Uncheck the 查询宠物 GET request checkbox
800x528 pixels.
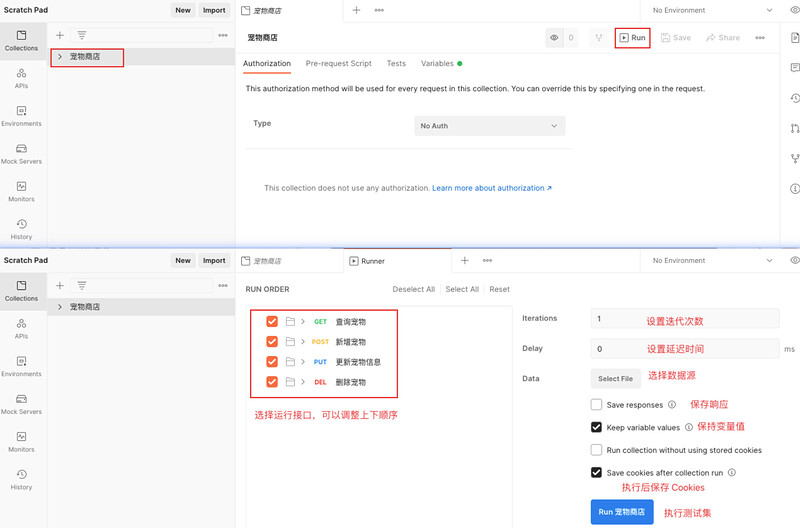point(272,322)
